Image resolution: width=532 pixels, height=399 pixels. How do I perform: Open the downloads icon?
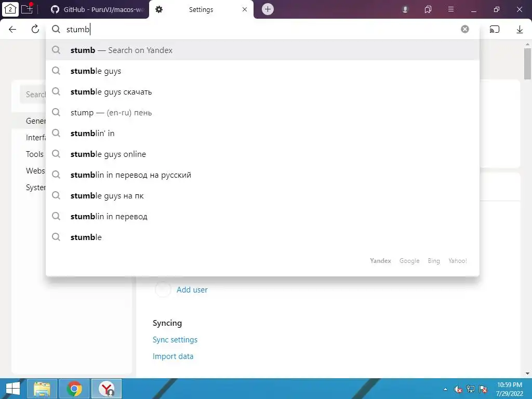[520, 30]
